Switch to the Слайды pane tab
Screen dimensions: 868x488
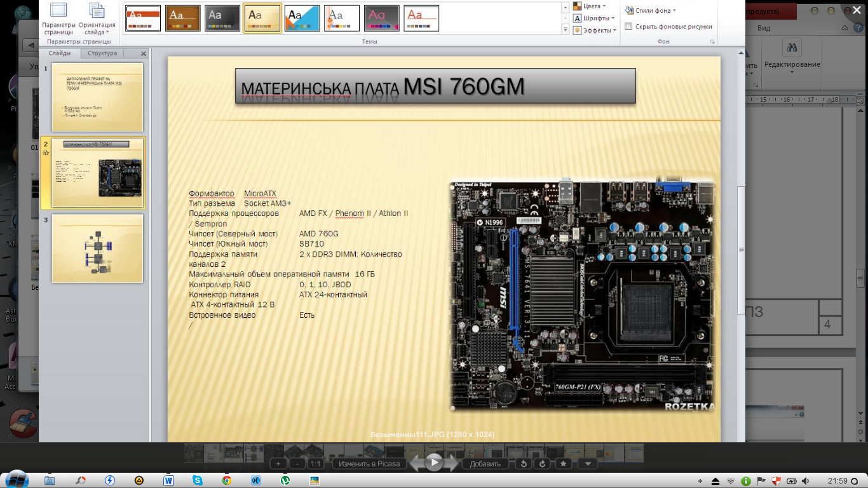tap(60, 53)
